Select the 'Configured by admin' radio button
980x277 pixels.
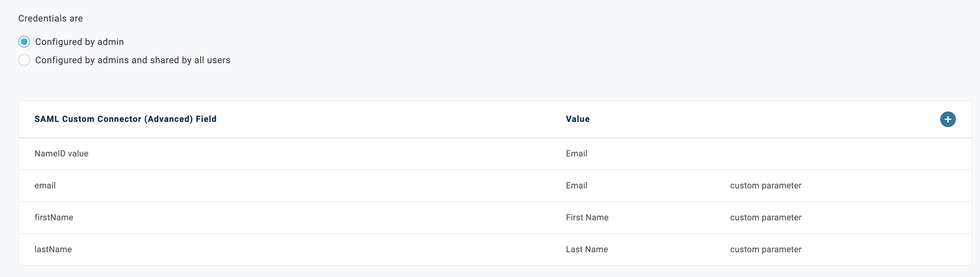click(x=24, y=42)
